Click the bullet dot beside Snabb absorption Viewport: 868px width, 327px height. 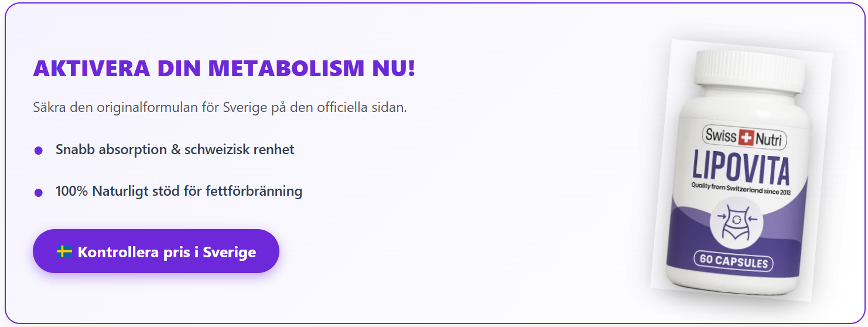tap(39, 151)
